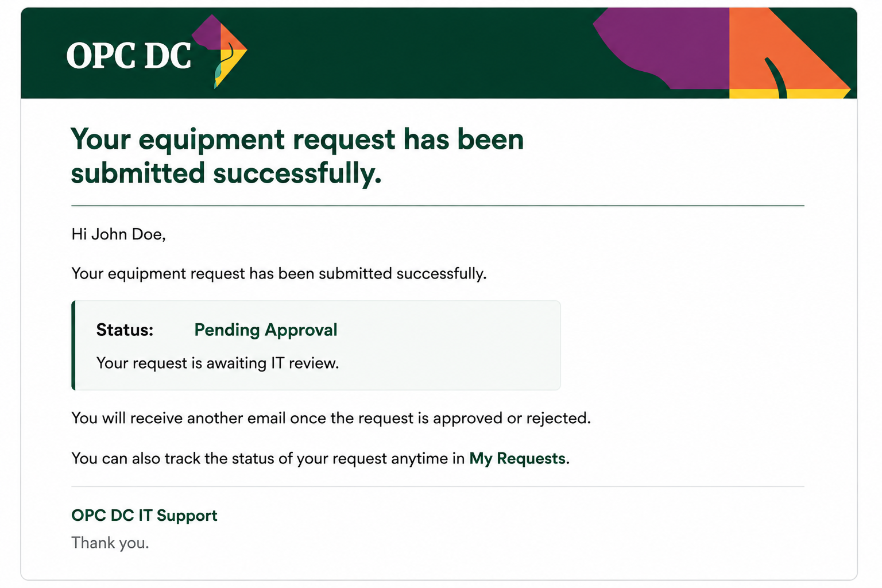
Task: Click the body line confirming submission
Action: click(x=279, y=273)
